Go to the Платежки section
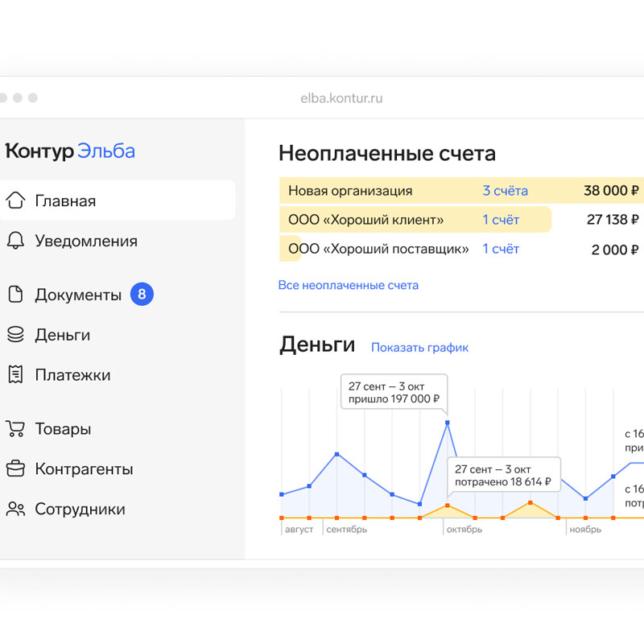 point(72,375)
